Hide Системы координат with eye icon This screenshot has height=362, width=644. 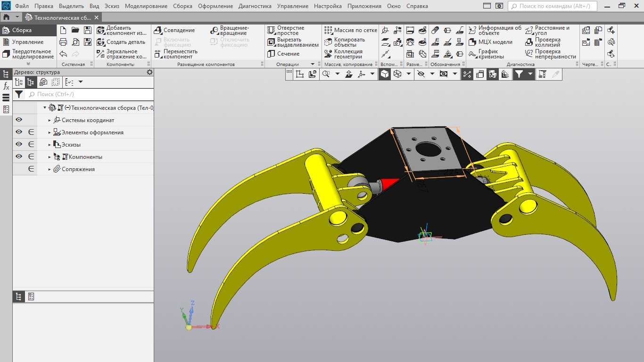click(19, 120)
